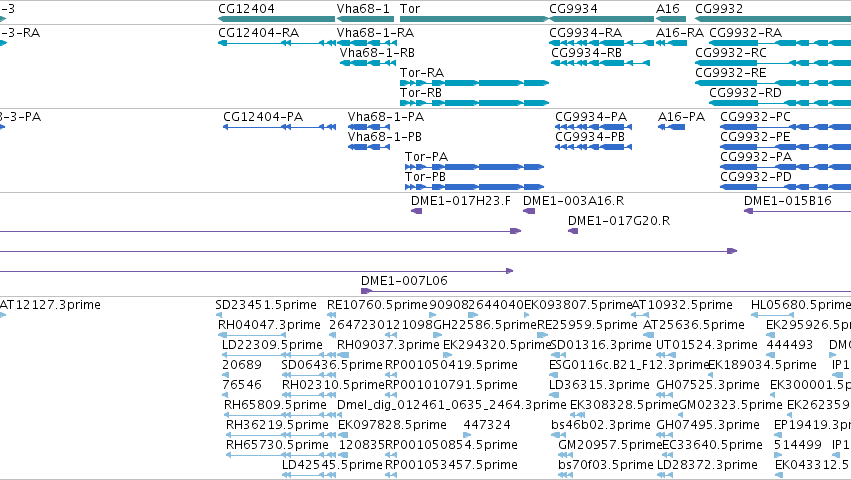Screen dimensions: 851x480
Task: Click the Tor gene label
Action: point(410,9)
